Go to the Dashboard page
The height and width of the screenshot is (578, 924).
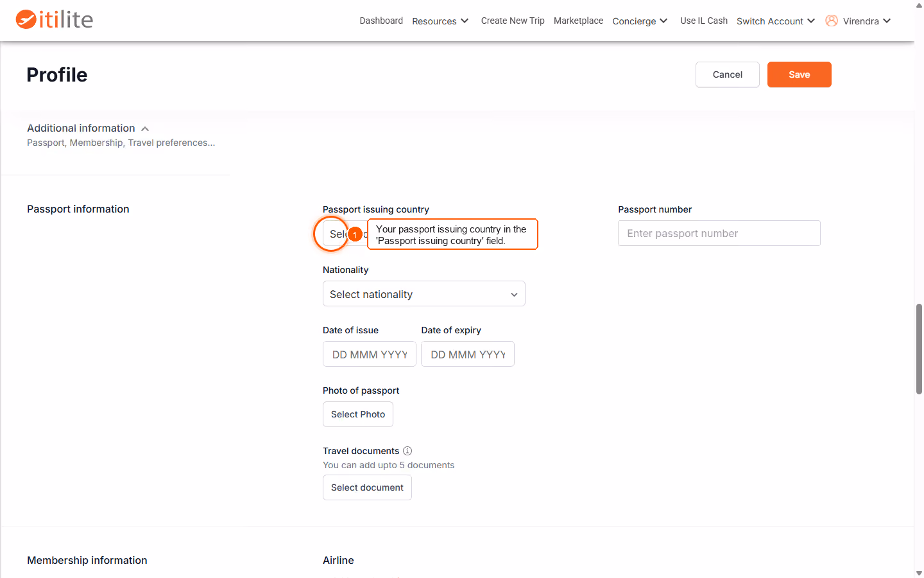(381, 21)
